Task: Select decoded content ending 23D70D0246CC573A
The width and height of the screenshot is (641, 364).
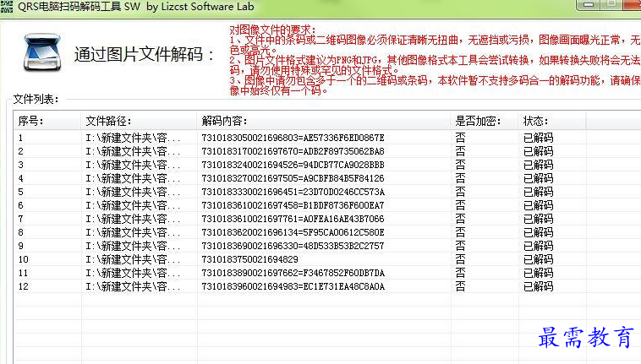Action: click(293, 192)
